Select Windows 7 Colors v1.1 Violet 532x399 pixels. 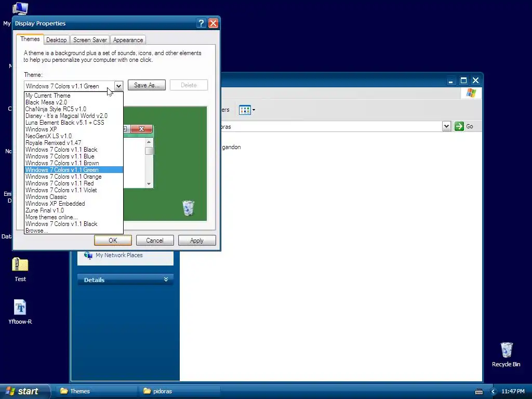point(74,190)
